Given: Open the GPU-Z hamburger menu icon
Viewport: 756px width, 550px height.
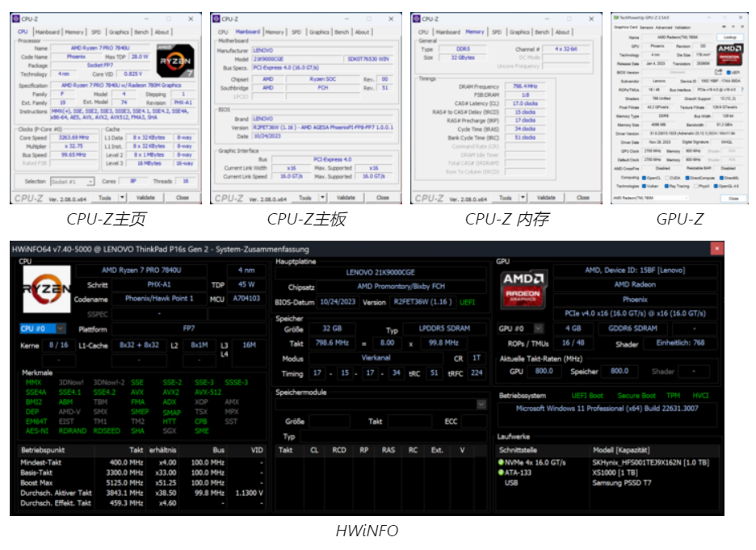Looking at the screenshot, I should point(742,27).
